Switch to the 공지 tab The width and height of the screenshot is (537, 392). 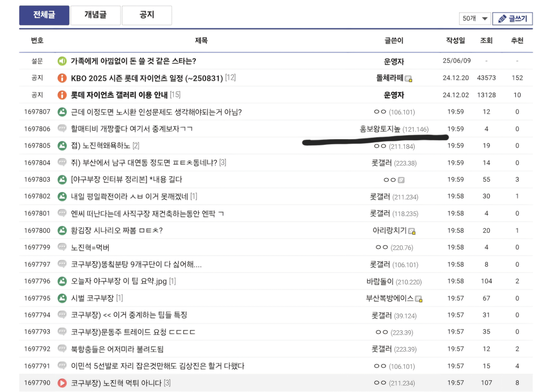pyautogui.click(x=147, y=15)
